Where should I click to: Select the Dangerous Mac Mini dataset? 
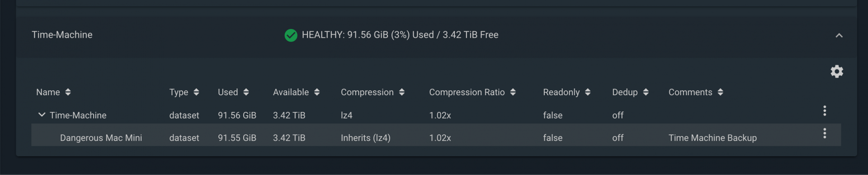pyautogui.click(x=101, y=138)
